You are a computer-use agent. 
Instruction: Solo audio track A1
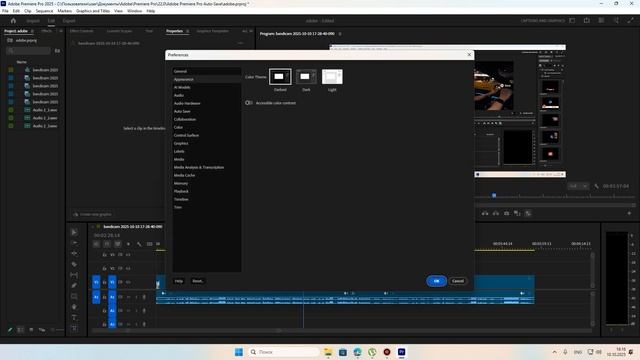(x=136, y=297)
